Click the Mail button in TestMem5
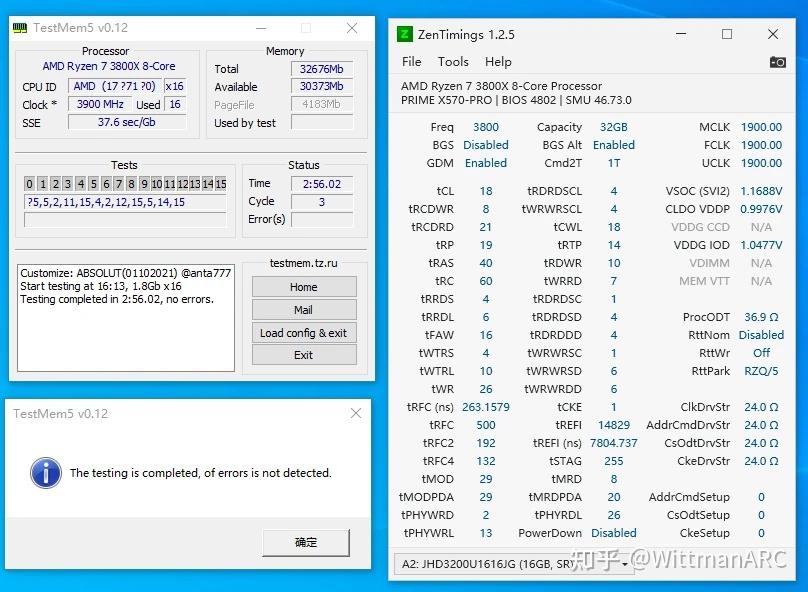808x592 pixels. 303,311
